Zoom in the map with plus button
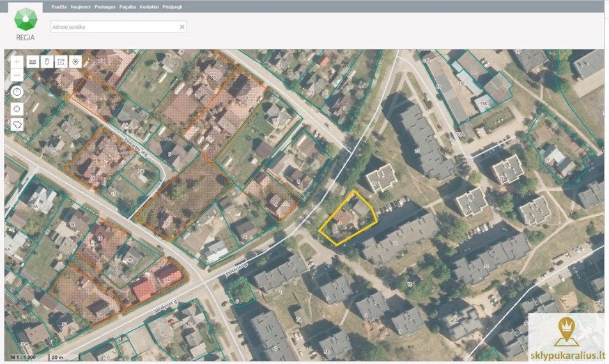 click(17, 62)
